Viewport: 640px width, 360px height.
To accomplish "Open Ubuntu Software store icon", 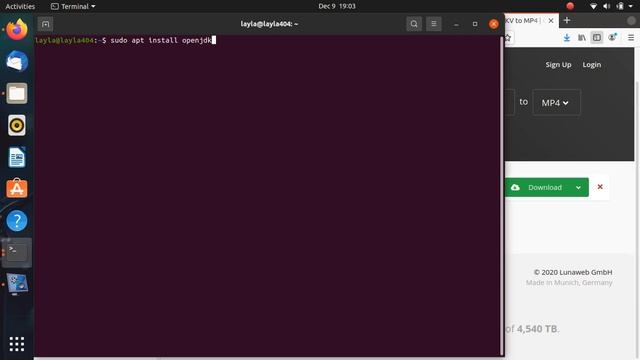I will [17, 189].
